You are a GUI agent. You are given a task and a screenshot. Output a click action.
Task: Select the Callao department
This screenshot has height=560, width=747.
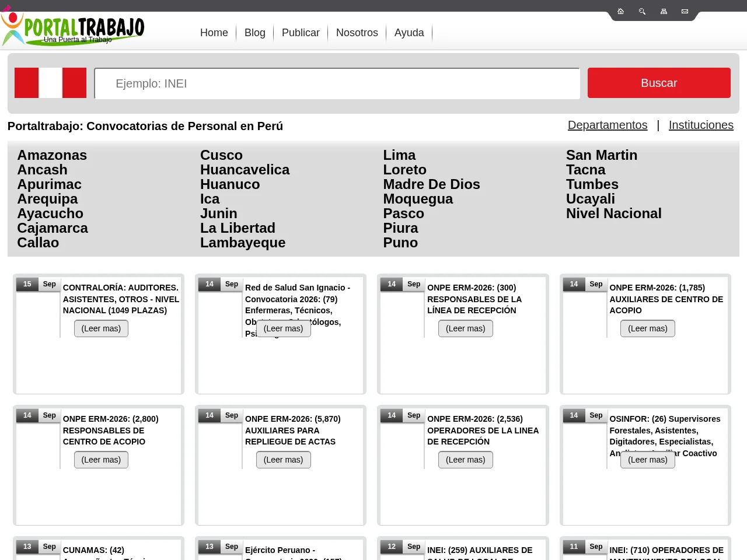[38, 243]
